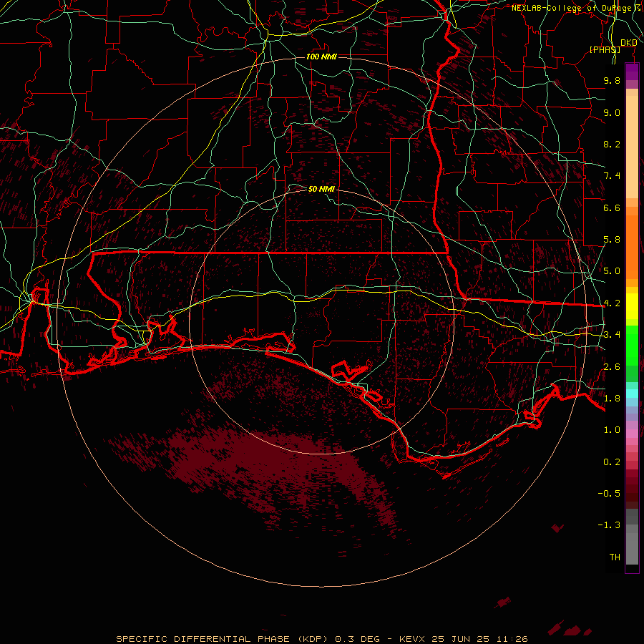Click the 3.4 value on the color scale
This screenshot has width=644, height=644.
coord(612,335)
